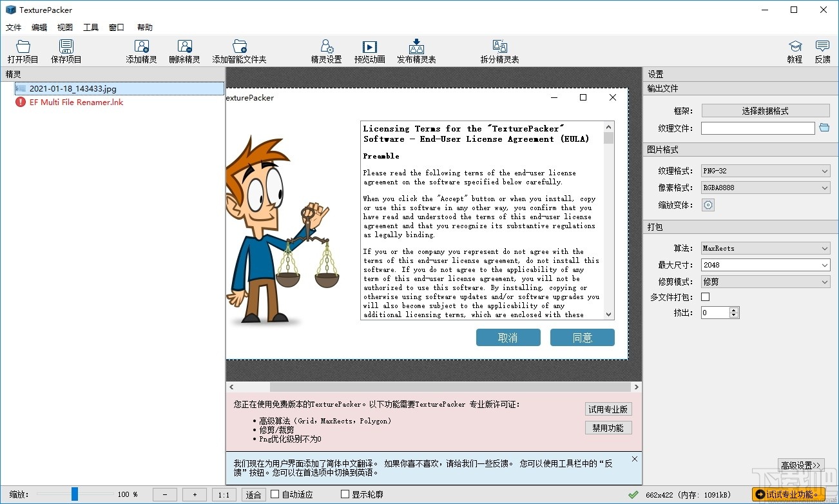Save project with 保存项目 icon
The height and width of the screenshot is (504, 839).
[66, 51]
